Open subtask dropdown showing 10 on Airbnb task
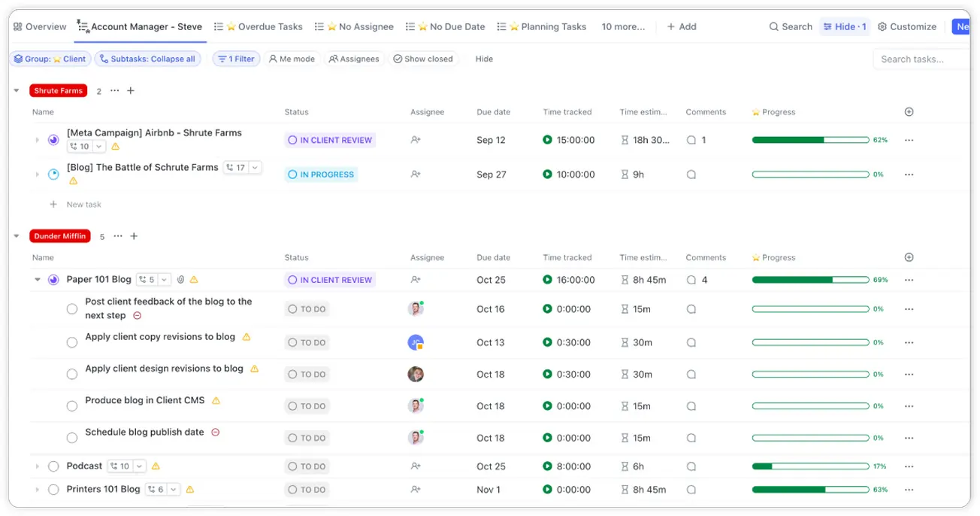Image resolution: width=980 pixels, height=516 pixels. pyautogui.click(x=86, y=147)
